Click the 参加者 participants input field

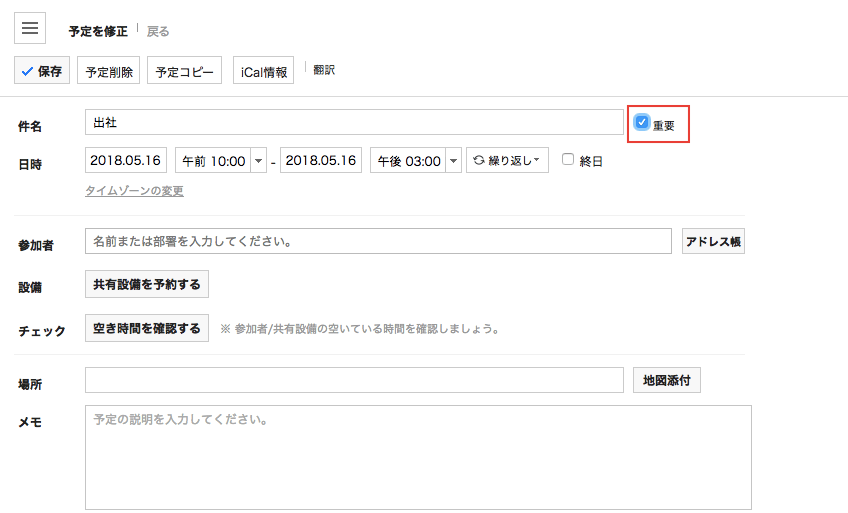(378, 241)
